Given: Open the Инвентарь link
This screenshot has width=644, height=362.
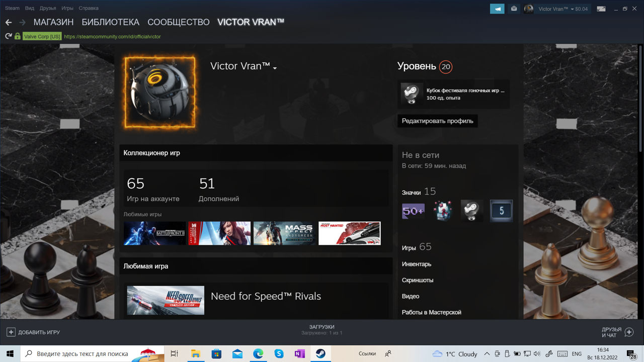Looking at the screenshot, I should click(417, 264).
